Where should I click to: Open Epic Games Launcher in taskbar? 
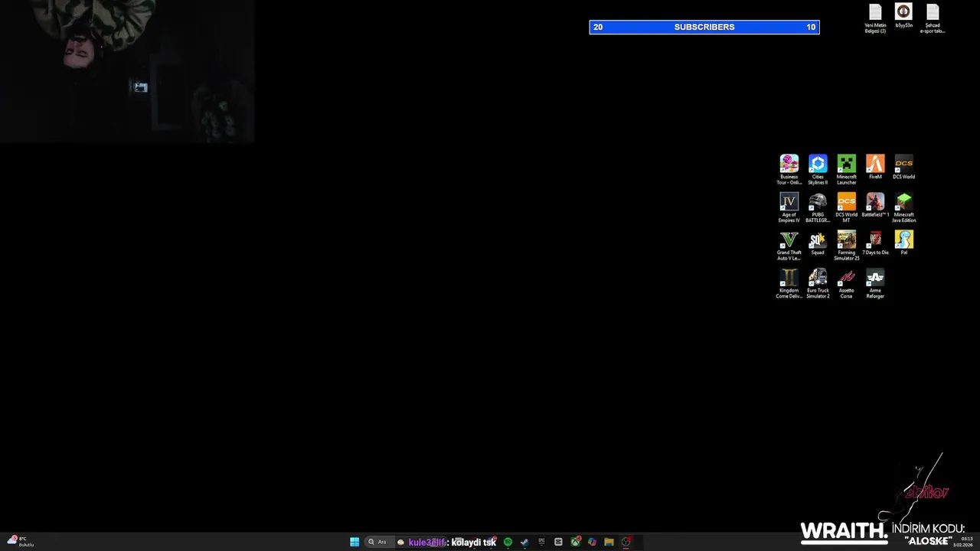541,542
